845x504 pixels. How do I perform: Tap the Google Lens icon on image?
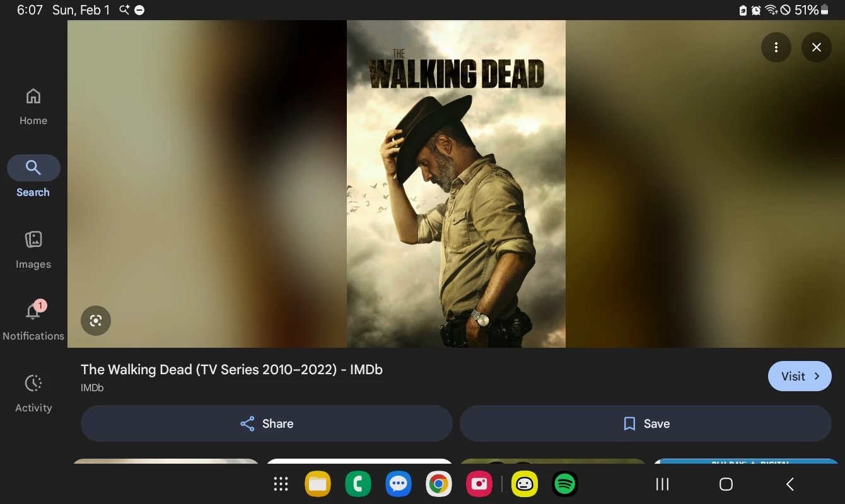click(x=96, y=321)
